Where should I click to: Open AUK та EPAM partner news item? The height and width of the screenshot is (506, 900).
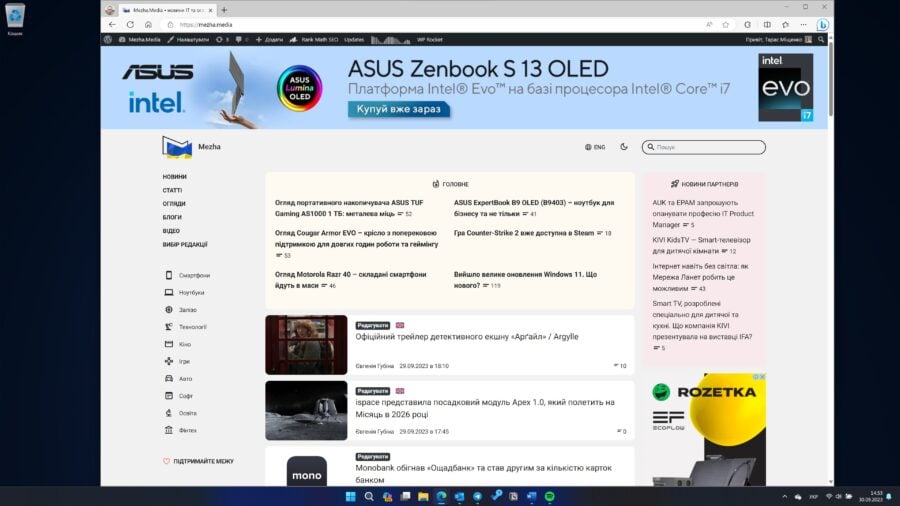pyautogui.click(x=703, y=213)
